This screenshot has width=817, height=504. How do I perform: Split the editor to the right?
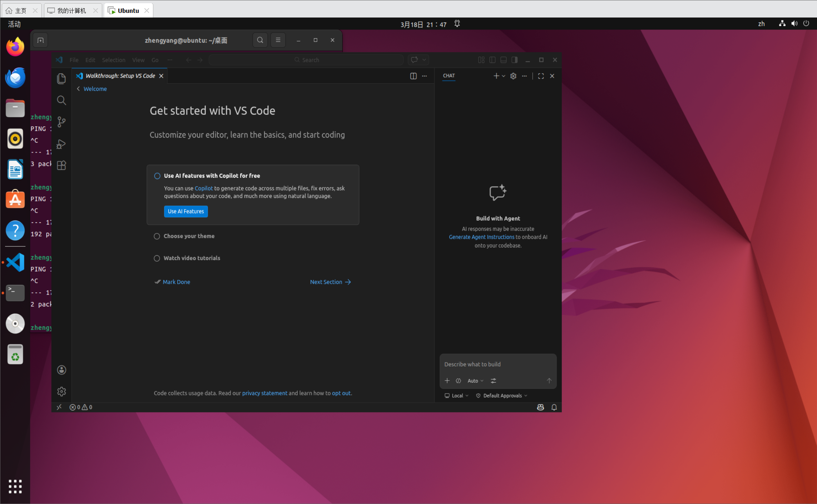point(413,76)
